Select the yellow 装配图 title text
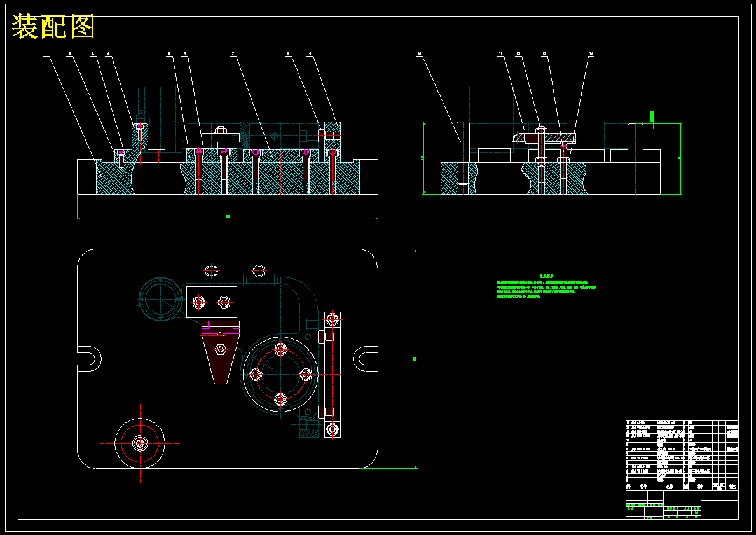This screenshot has height=535, width=756. click(x=53, y=27)
